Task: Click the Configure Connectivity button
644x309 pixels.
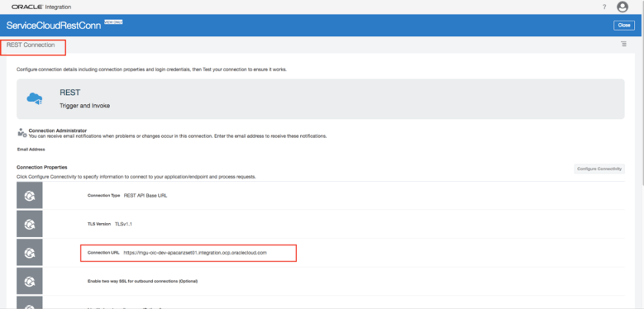Action: pyautogui.click(x=599, y=169)
